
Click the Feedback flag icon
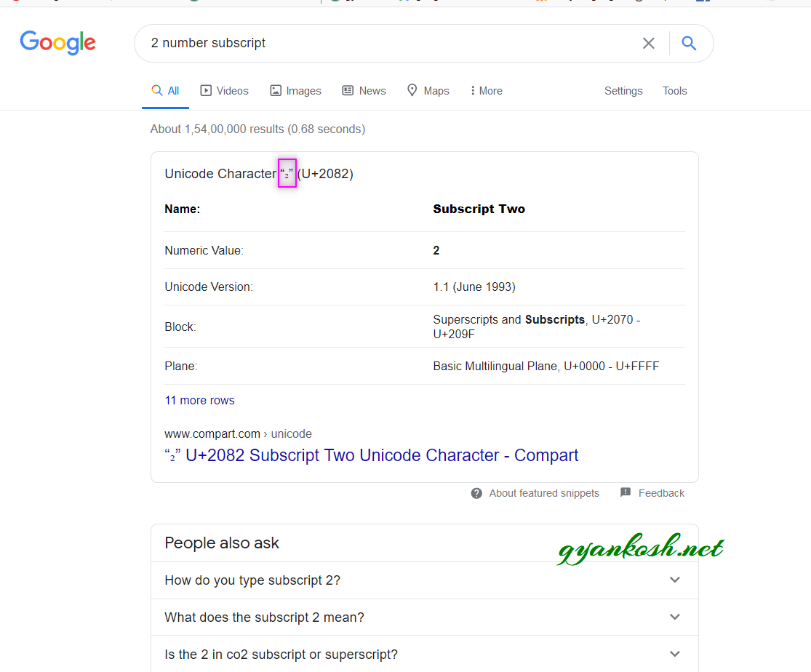(x=626, y=492)
